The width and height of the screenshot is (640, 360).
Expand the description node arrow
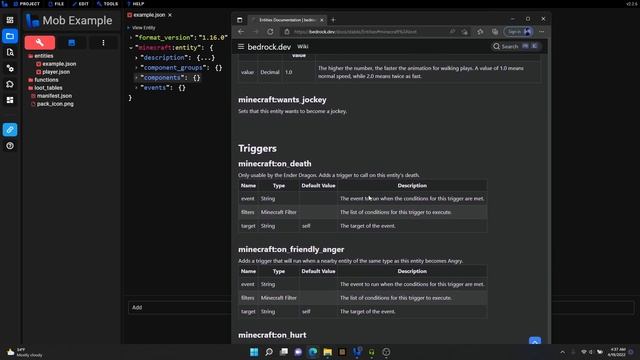pyautogui.click(x=136, y=58)
